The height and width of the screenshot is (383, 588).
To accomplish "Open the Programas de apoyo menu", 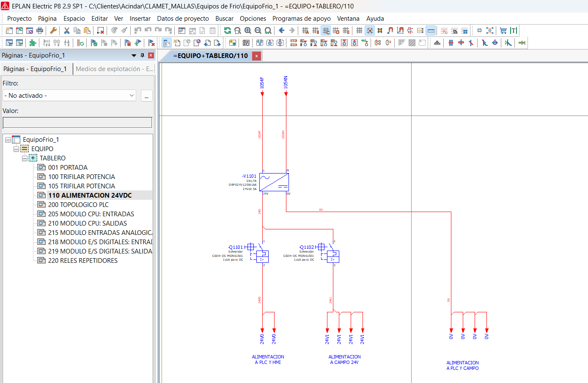I will coord(302,19).
